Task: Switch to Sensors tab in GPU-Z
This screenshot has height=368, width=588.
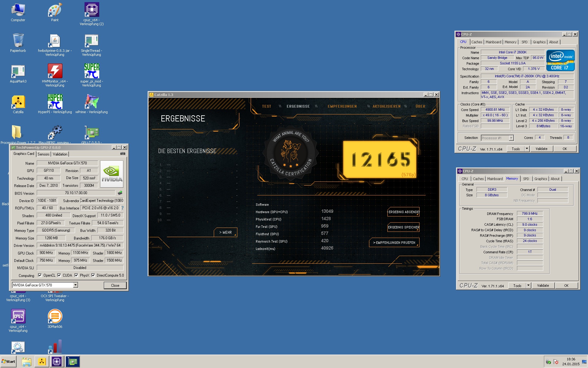Action: [43, 154]
